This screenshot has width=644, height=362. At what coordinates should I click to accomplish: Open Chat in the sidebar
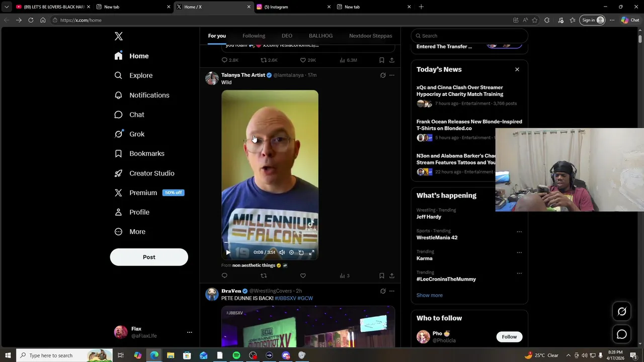coord(129,115)
